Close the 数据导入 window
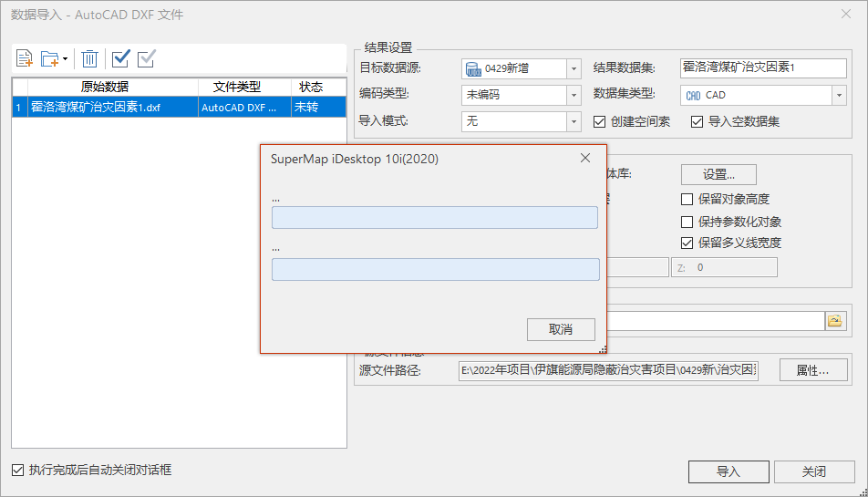The width and height of the screenshot is (868, 497). tap(846, 14)
